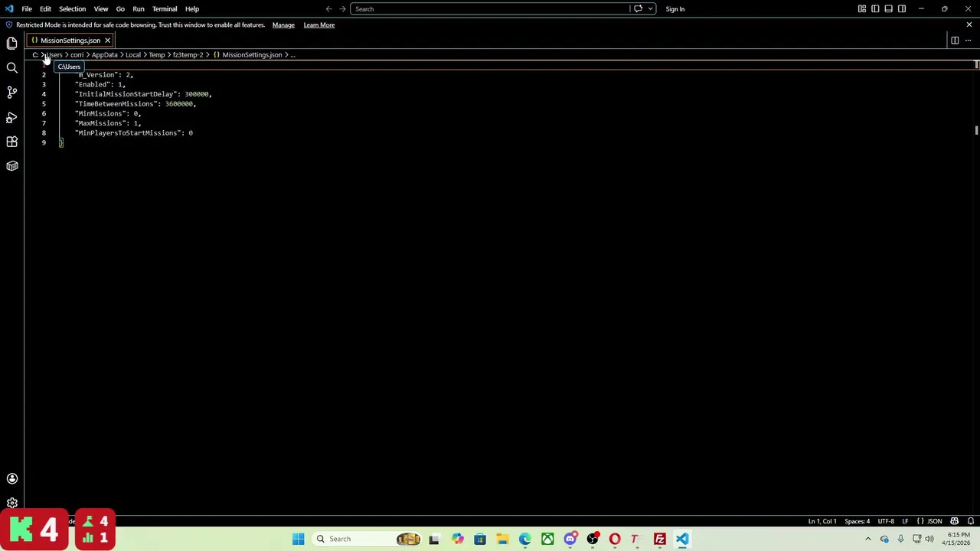Open the File menu
The width and height of the screenshot is (980, 551).
click(27, 8)
